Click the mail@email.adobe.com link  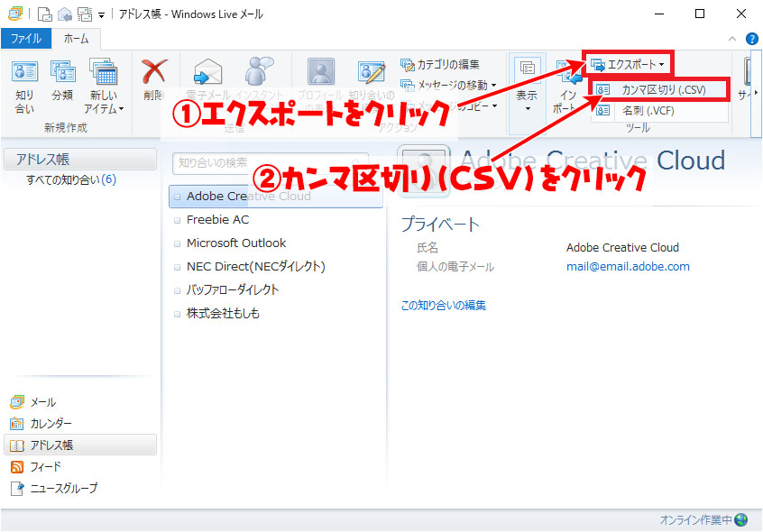click(628, 267)
